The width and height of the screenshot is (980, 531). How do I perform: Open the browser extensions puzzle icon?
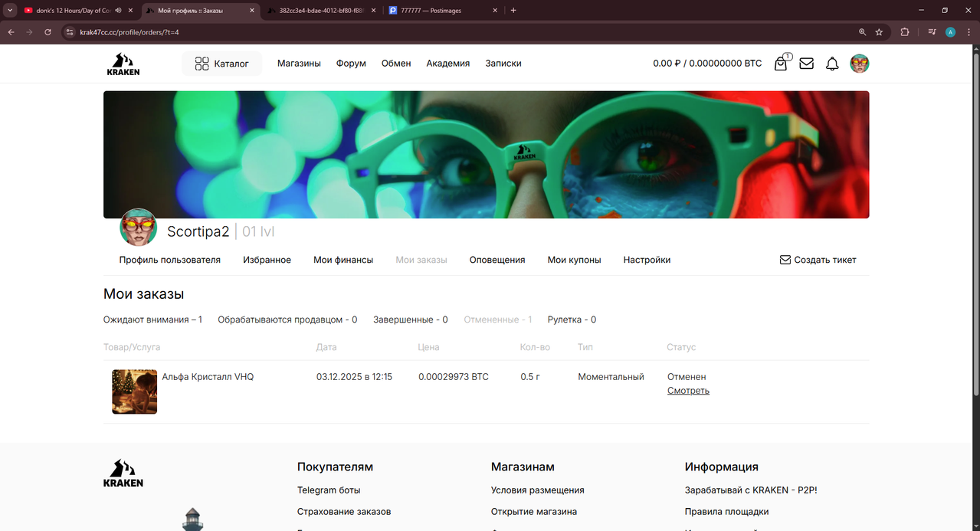tap(905, 32)
